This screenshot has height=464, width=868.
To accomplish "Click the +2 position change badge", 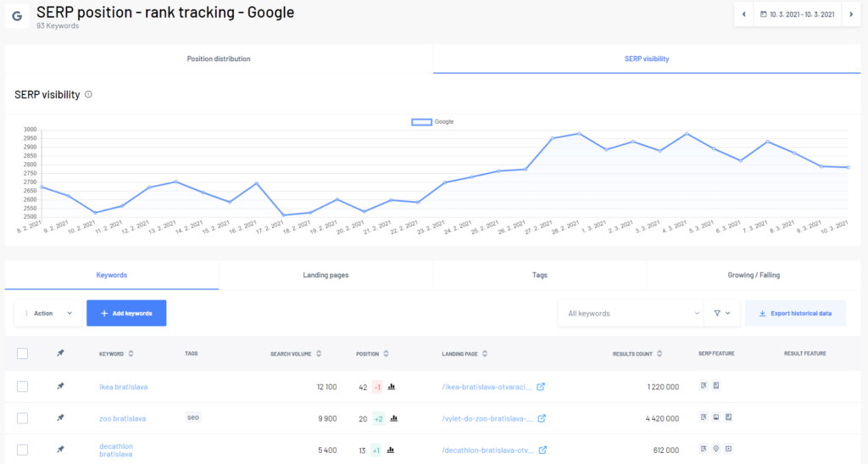I will coord(379,418).
